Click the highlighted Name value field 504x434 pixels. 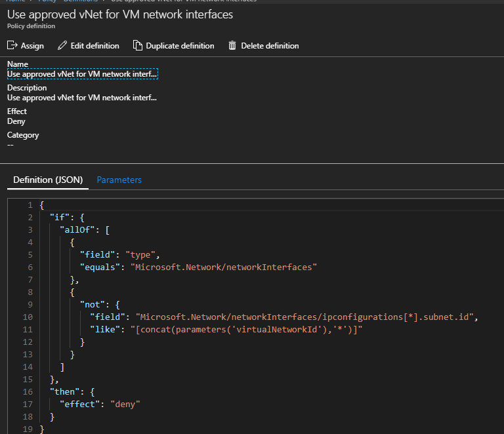82,74
